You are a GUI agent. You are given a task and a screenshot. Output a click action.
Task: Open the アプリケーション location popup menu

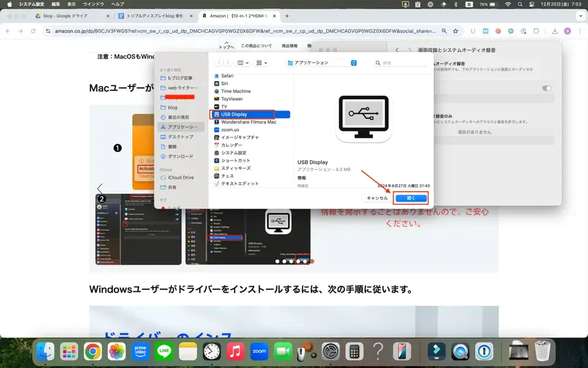[x=322, y=63]
